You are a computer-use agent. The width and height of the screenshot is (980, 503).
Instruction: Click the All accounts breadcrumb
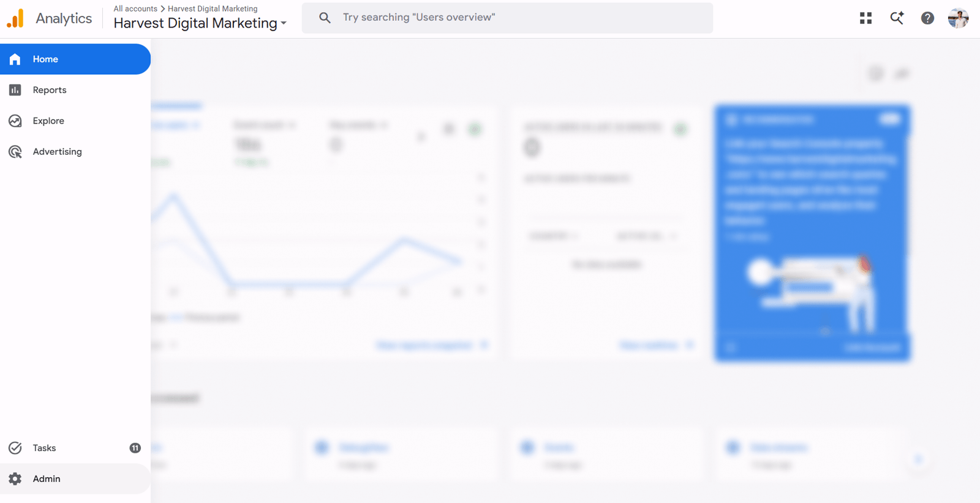[x=135, y=9]
